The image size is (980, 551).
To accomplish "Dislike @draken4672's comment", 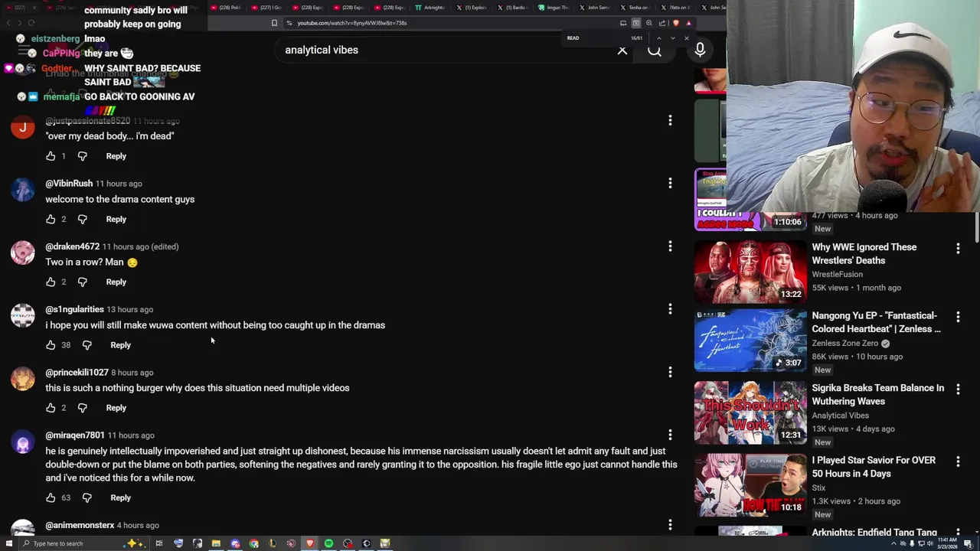I will pos(83,282).
